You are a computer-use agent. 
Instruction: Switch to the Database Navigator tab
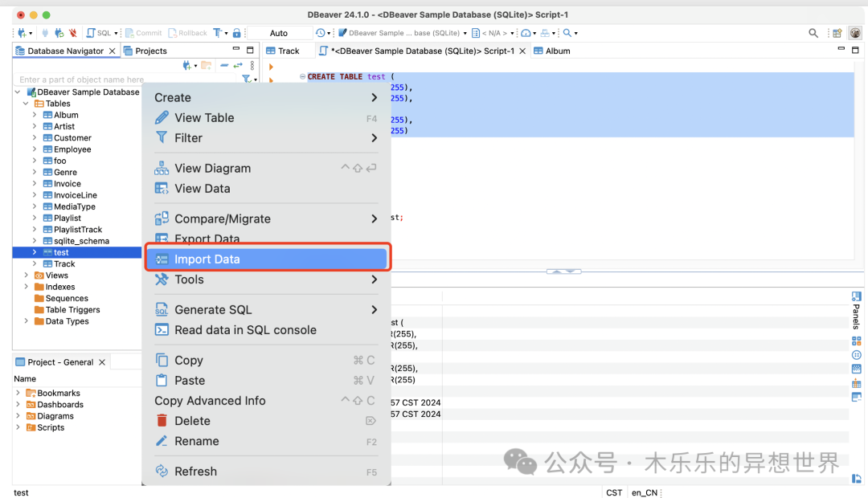click(x=65, y=51)
